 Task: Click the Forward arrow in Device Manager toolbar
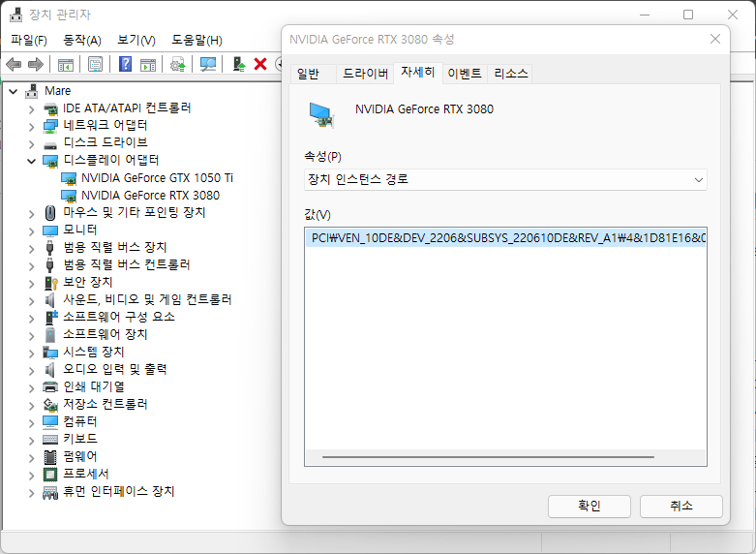pos(36,64)
